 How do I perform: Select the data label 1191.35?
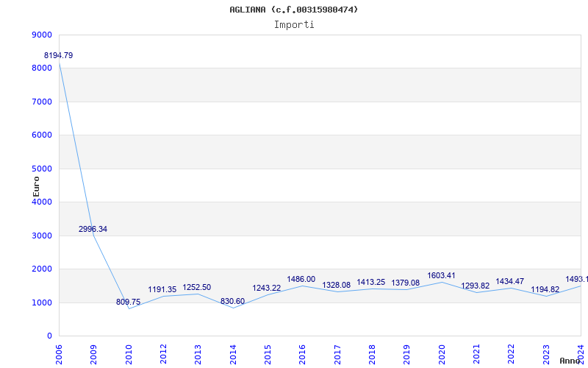pos(162,289)
